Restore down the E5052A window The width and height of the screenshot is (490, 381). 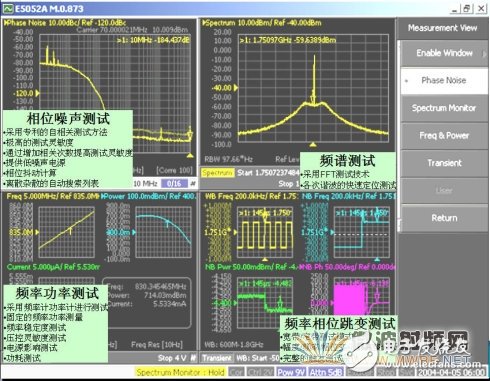tap(467, 9)
